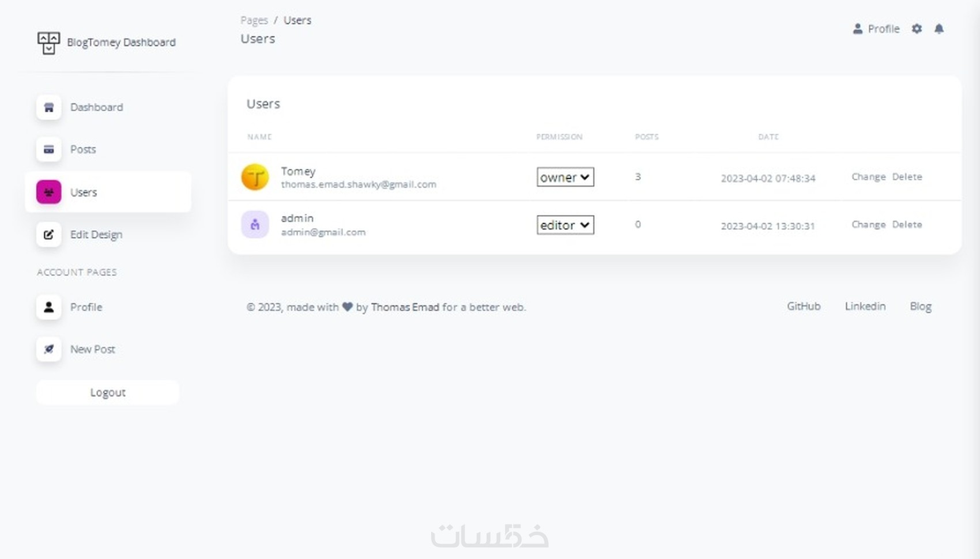The image size is (980, 559).
Task: Open Tomey's owner permission dropdown
Action: (x=565, y=177)
